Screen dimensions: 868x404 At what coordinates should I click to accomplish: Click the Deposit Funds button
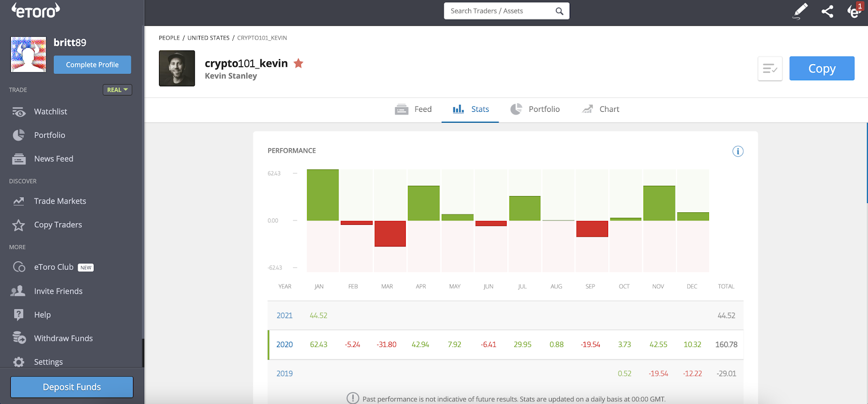(72, 387)
